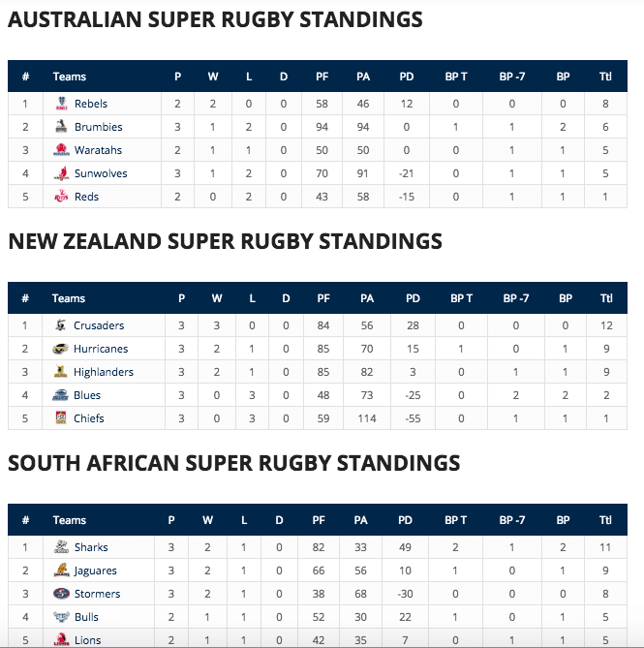Viewport: 644px width, 648px height.
Task: Click the Stormers team logo icon
Action: [x=61, y=594]
